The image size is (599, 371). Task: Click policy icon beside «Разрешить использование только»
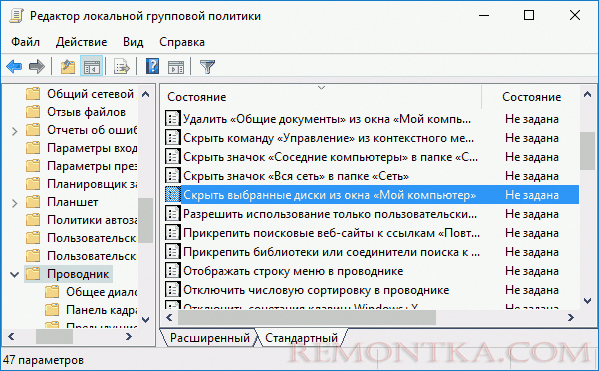(x=173, y=214)
